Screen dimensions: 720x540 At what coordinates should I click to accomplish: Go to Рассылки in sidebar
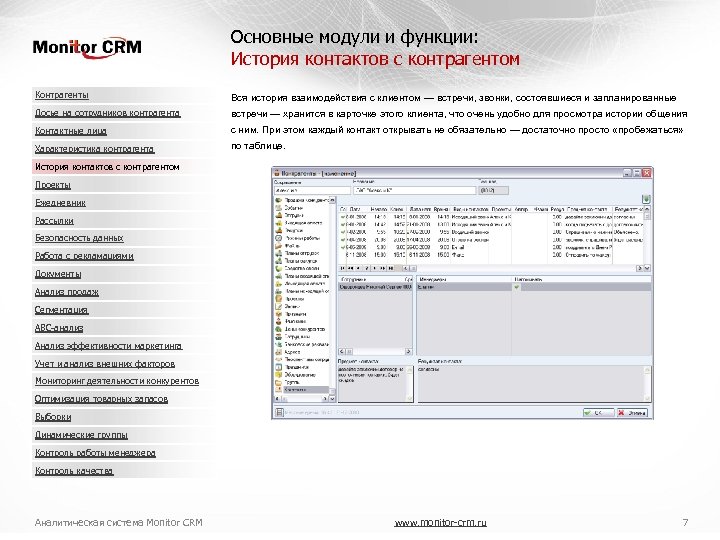click(x=54, y=220)
